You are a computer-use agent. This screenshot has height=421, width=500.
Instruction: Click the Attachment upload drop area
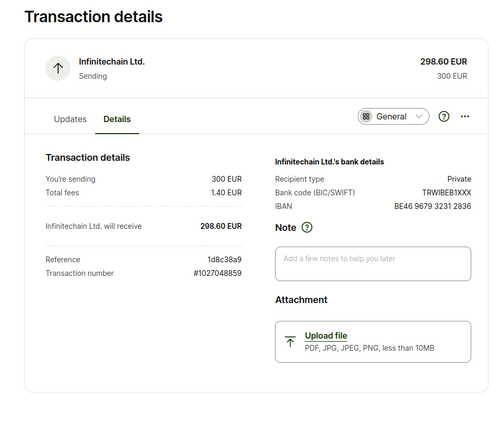click(373, 342)
